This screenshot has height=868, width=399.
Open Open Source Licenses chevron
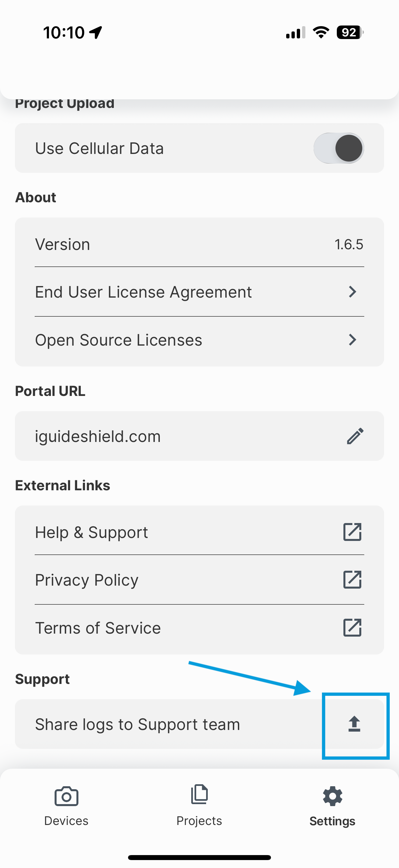tap(352, 340)
